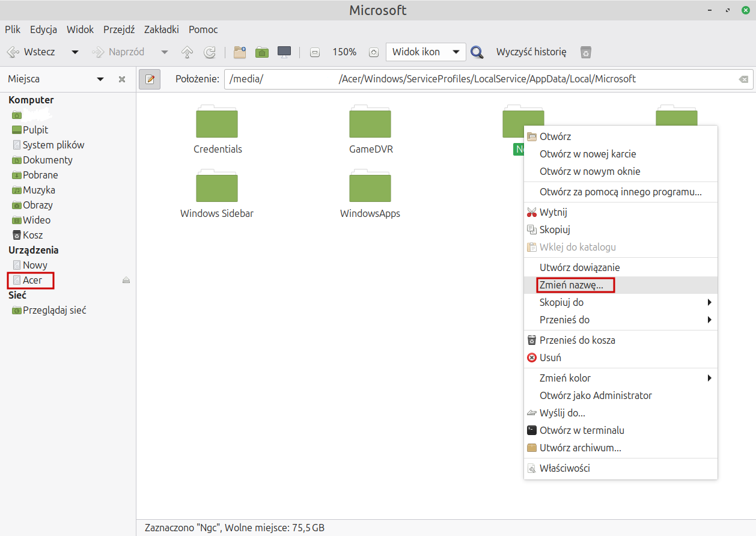Expand the Miejsca sidebar selector
The image size is (756, 536).
(x=100, y=79)
